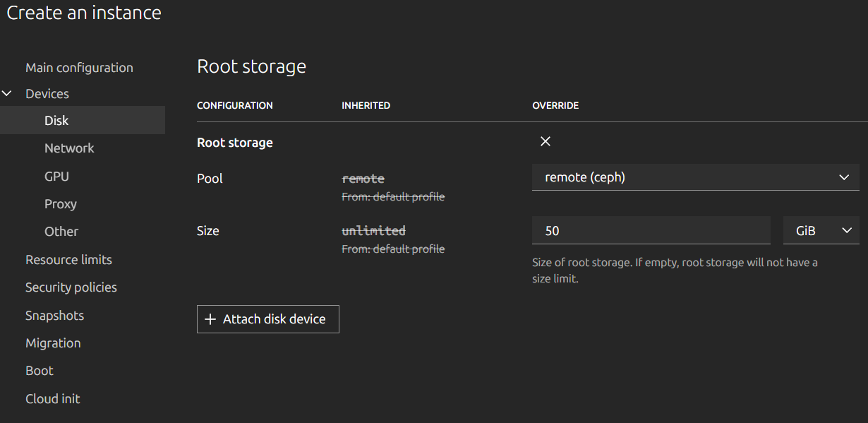Open the Migration section

click(53, 343)
